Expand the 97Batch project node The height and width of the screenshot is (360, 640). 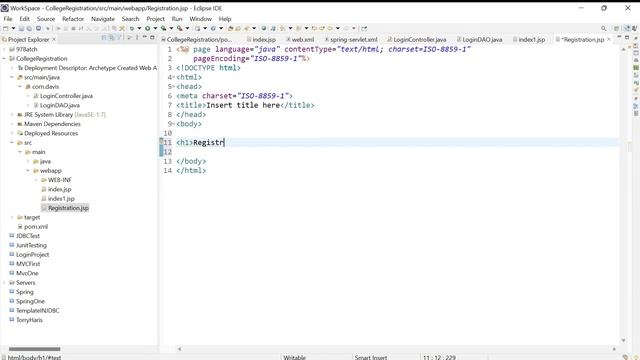click(x=4, y=49)
